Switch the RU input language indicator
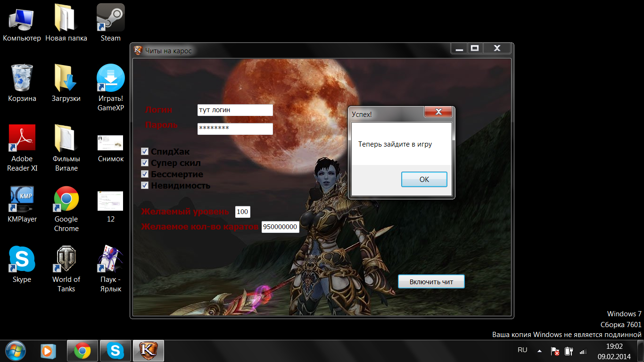 pos(522,350)
